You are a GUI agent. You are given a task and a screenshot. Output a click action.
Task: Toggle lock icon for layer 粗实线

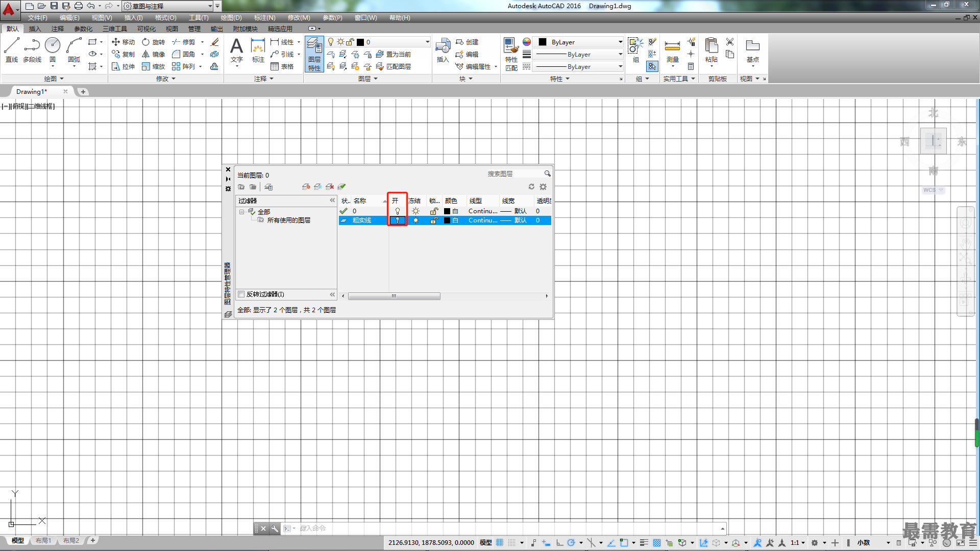(434, 220)
